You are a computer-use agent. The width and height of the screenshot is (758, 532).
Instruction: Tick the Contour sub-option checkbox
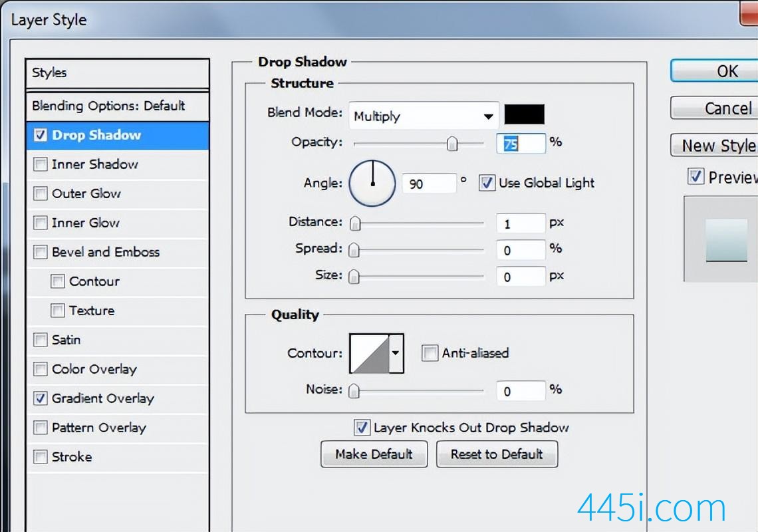[x=58, y=281]
